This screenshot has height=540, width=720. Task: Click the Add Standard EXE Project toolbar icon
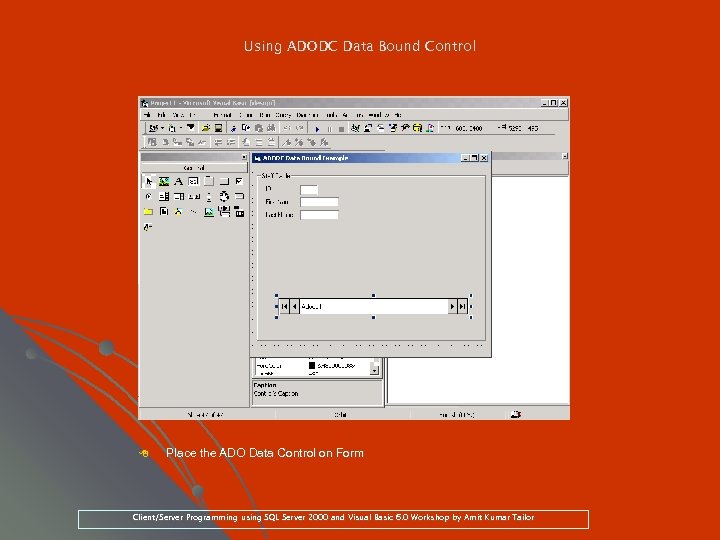153,128
